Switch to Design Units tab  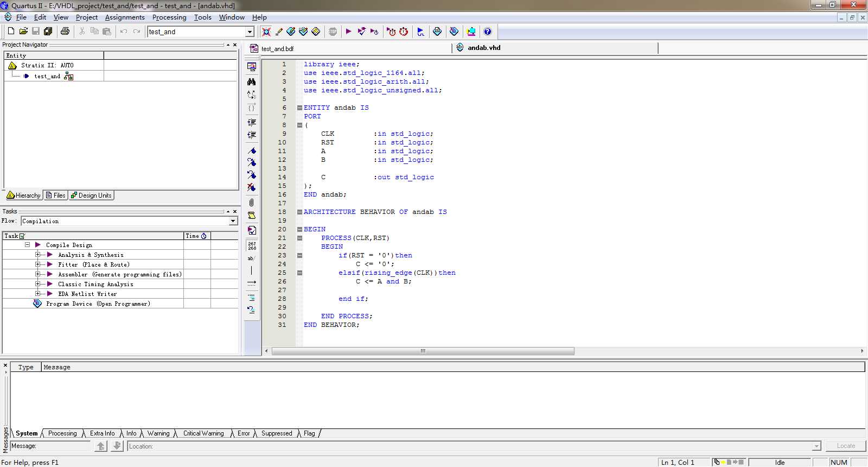point(91,195)
